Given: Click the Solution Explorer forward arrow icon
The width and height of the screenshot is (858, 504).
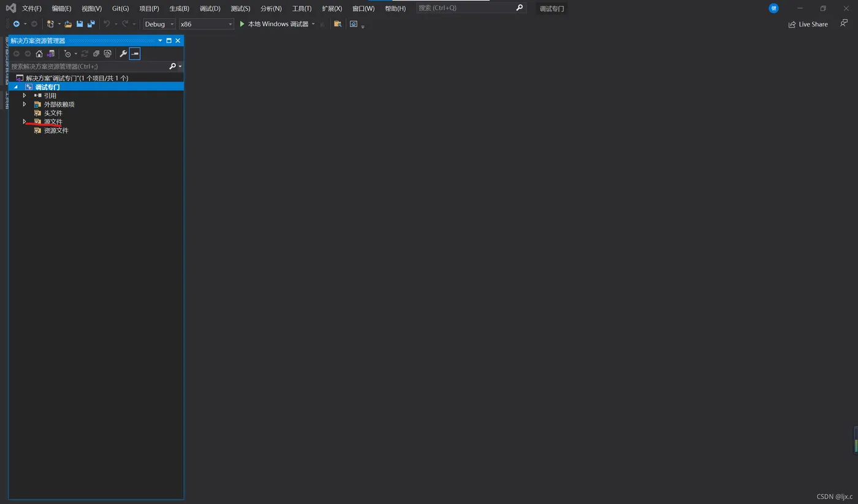Looking at the screenshot, I should [x=28, y=54].
